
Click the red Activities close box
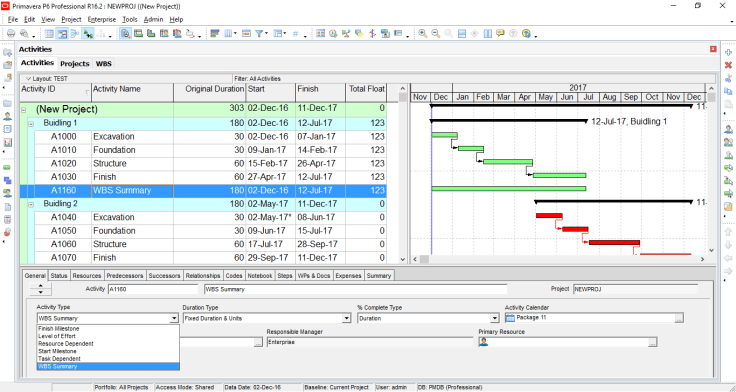coord(713,49)
